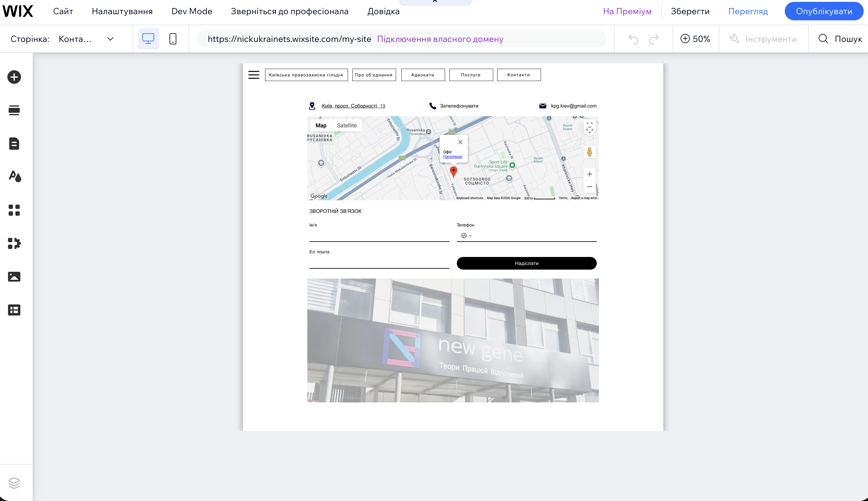Undo the last action
This screenshot has height=501, width=868.
click(633, 39)
